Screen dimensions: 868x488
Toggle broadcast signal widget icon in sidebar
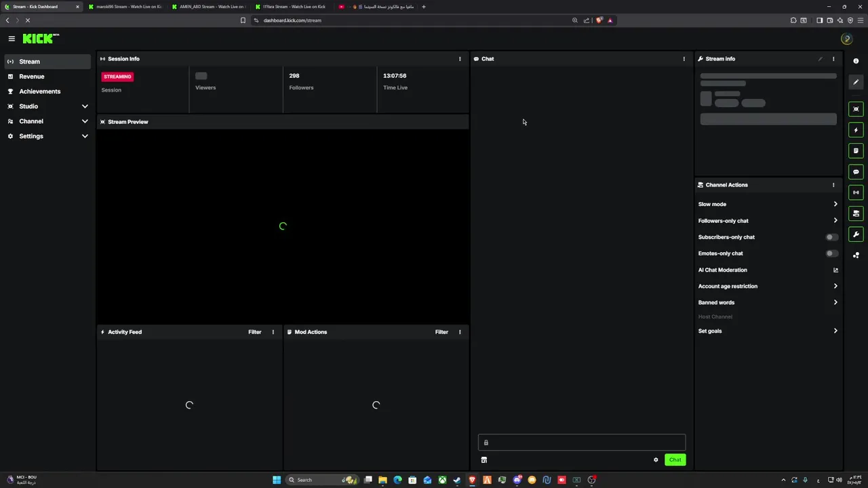click(856, 192)
